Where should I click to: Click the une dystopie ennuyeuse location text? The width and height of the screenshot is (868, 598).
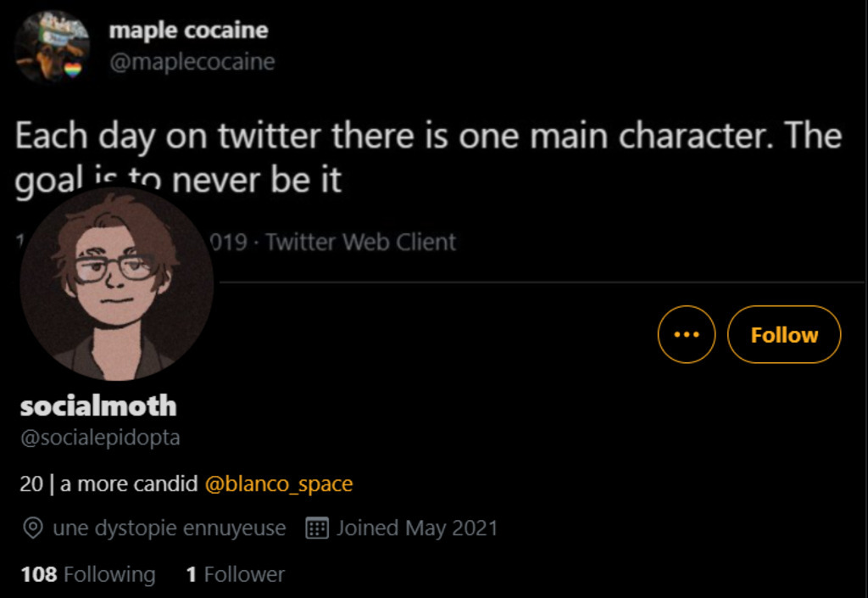point(170,528)
